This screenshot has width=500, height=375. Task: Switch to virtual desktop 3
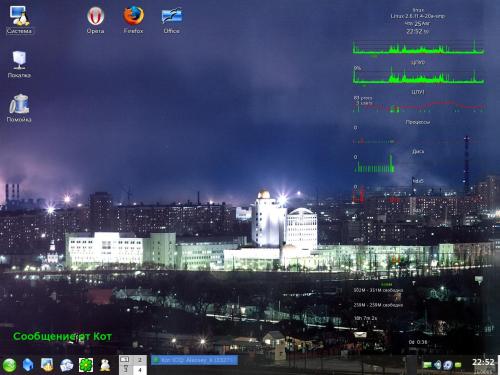(126, 370)
